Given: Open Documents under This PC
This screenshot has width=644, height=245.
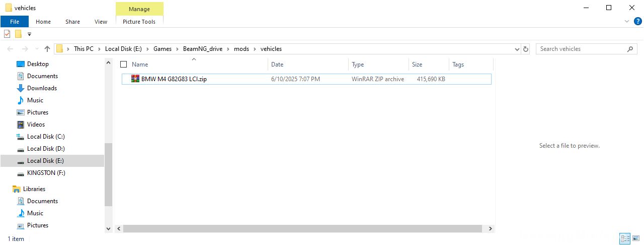Looking at the screenshot, I should pos(42,76).
